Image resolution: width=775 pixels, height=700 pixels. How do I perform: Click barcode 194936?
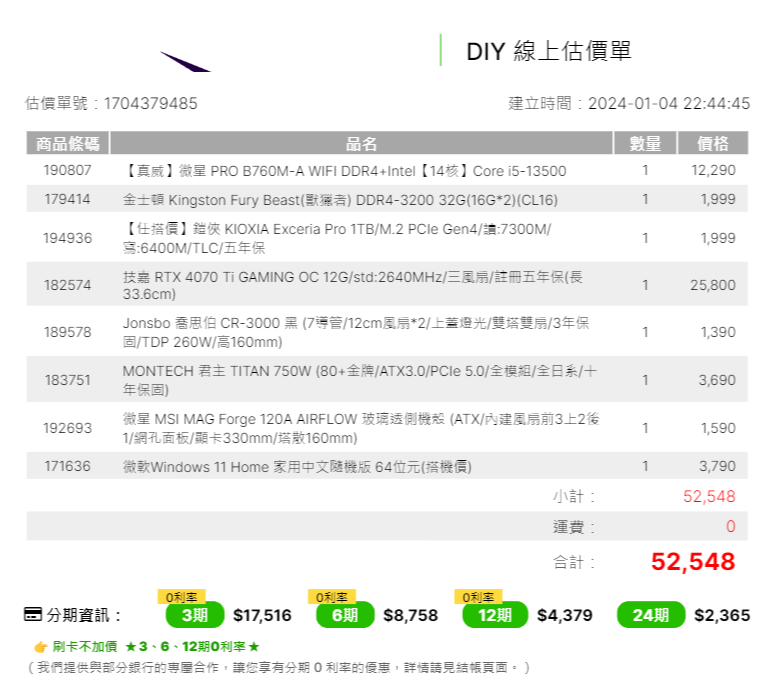(x=67, y=238)
